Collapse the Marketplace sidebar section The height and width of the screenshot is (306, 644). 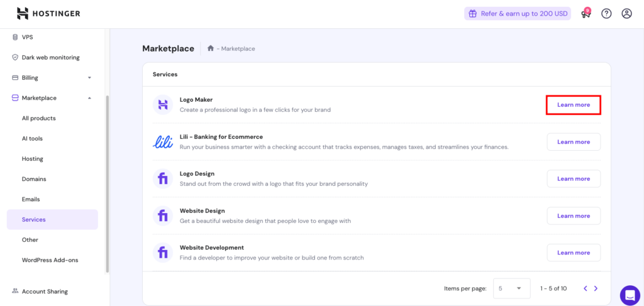coord(89,98)
